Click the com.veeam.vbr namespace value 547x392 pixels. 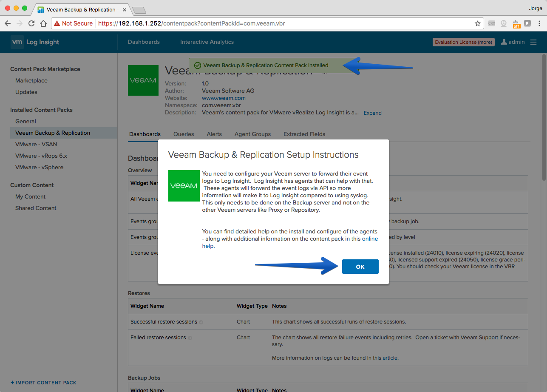coord(221,105)
